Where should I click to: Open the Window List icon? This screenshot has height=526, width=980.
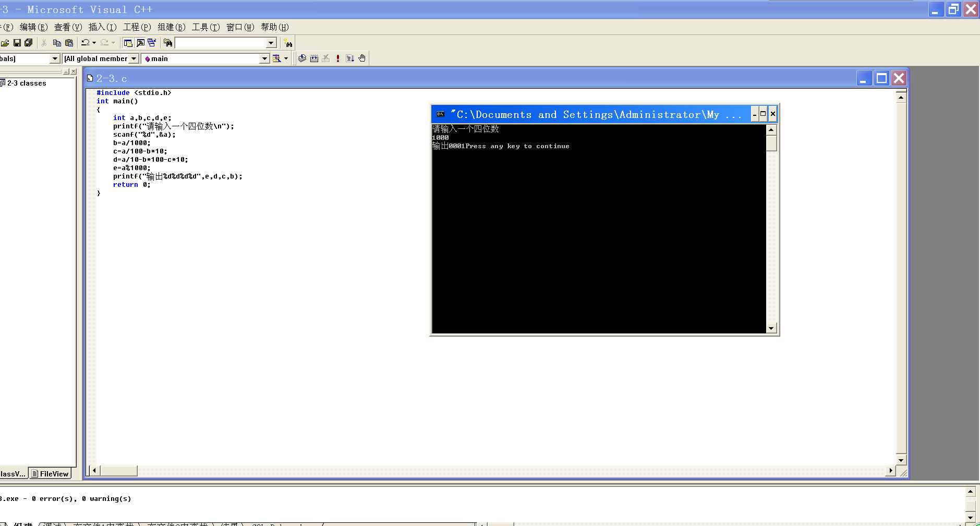click(x=152, y=43)
